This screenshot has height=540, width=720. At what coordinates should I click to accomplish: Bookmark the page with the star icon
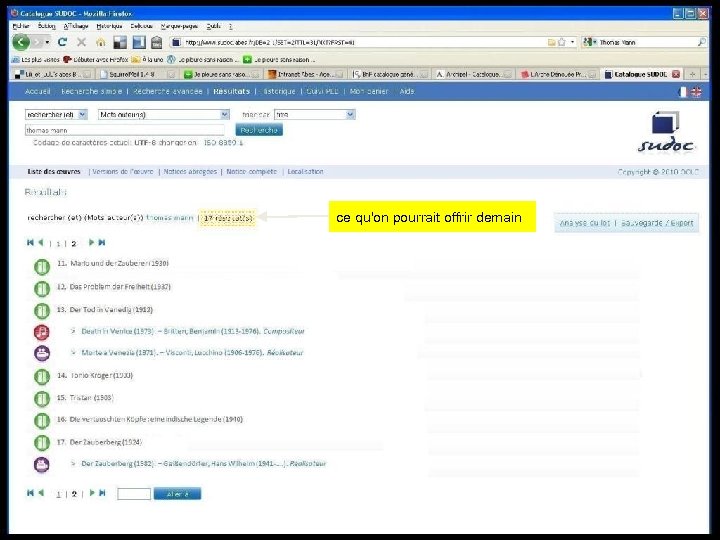(561, 42)
